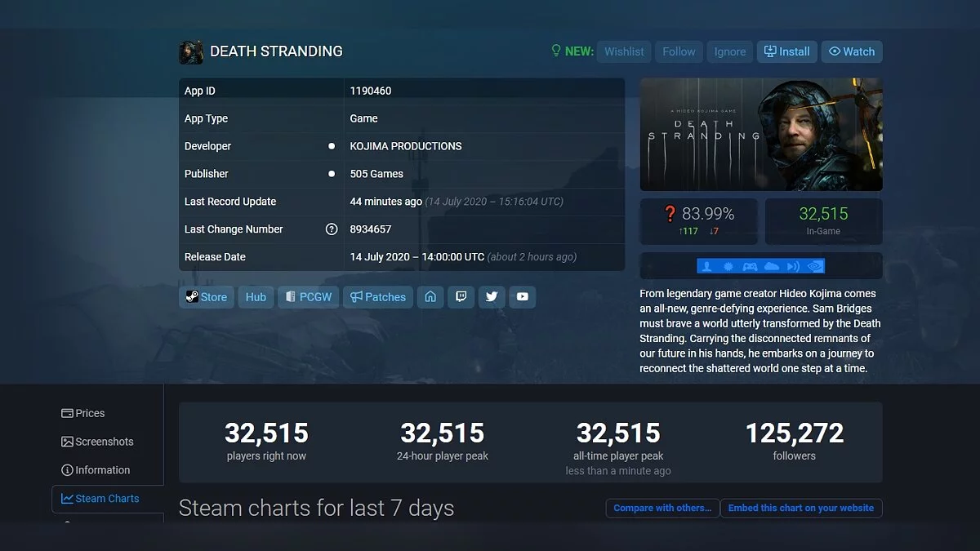Screen dimensions: 980x551
Task: Follow the game with the Follow button
Action: pos(679,51)
